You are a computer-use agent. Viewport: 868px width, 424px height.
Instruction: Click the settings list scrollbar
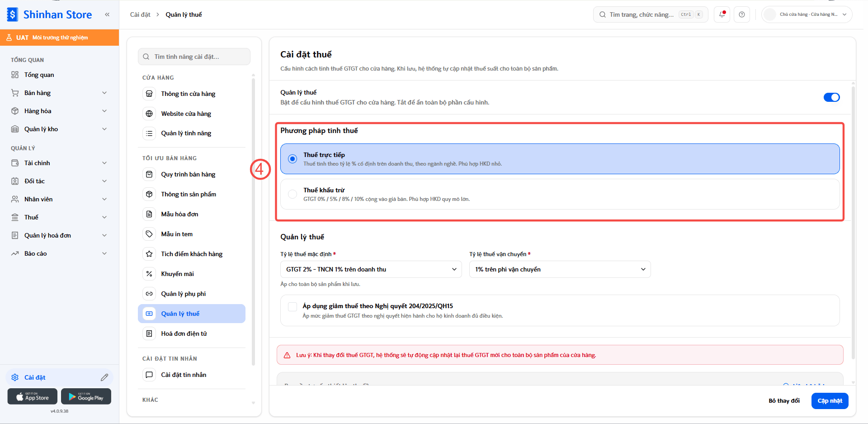253,222
